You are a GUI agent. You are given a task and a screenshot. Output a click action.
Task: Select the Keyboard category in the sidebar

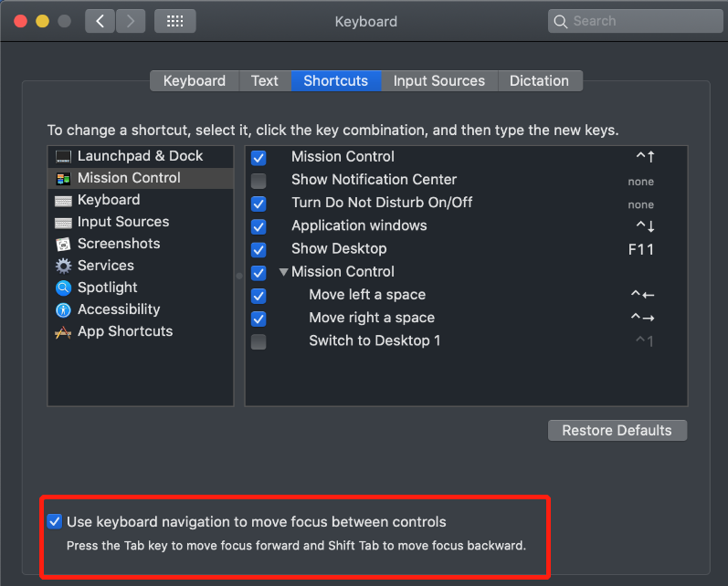coord(109,200)
